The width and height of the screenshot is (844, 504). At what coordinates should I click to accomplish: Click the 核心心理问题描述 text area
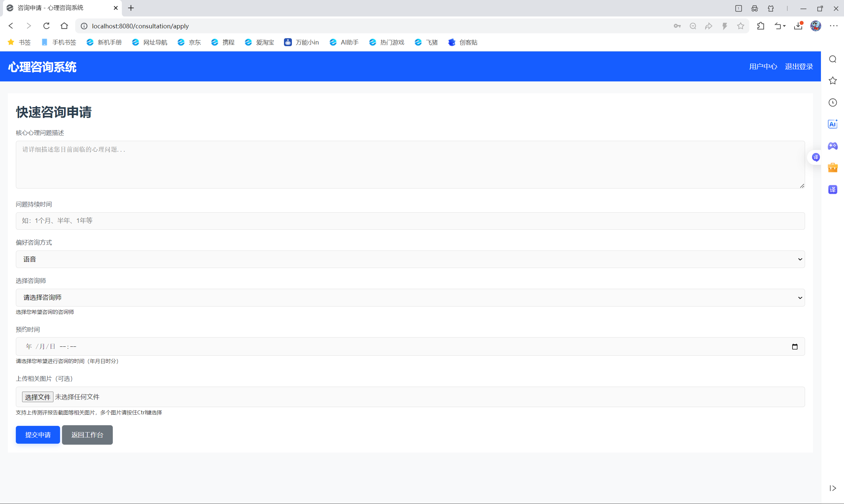[x=410, y=165]
